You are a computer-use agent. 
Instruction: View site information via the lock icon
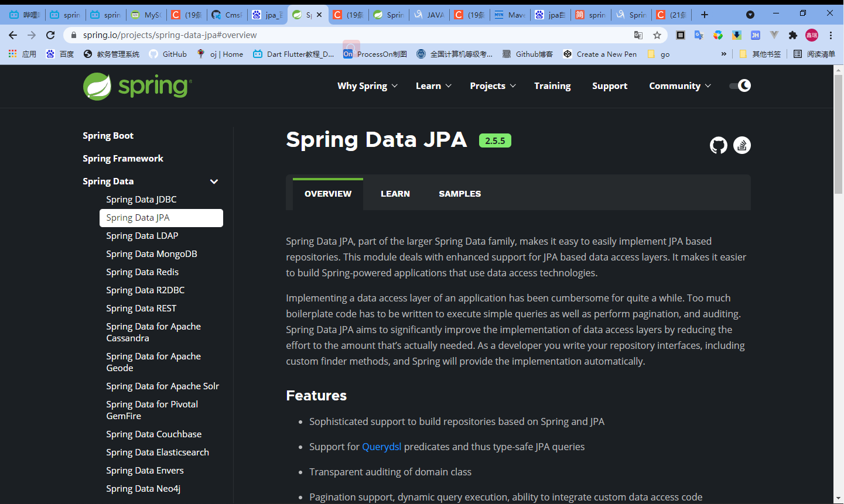pos(73,35)
